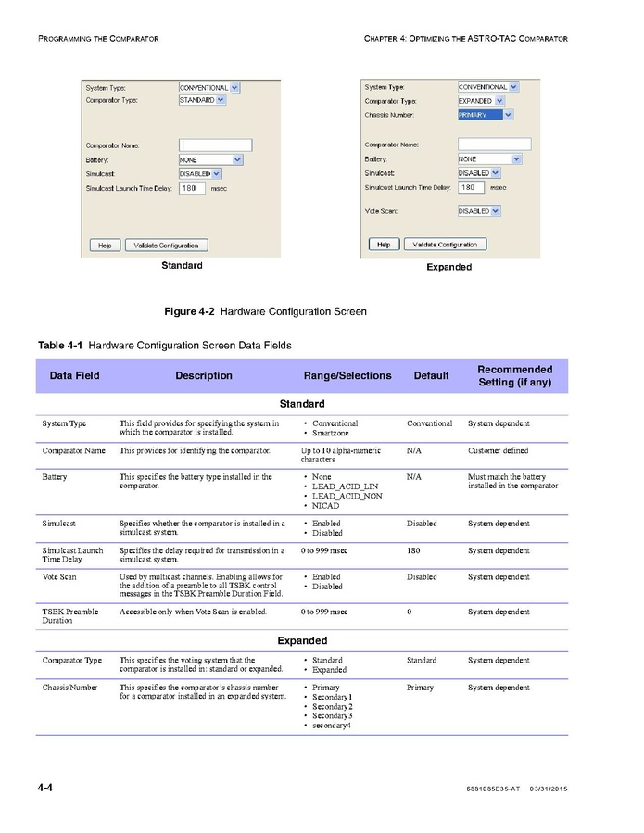The height and width of the screenshot is (833, 644).
Task: Open System Type dropdown in Standard panel
Action: [234, 87]
